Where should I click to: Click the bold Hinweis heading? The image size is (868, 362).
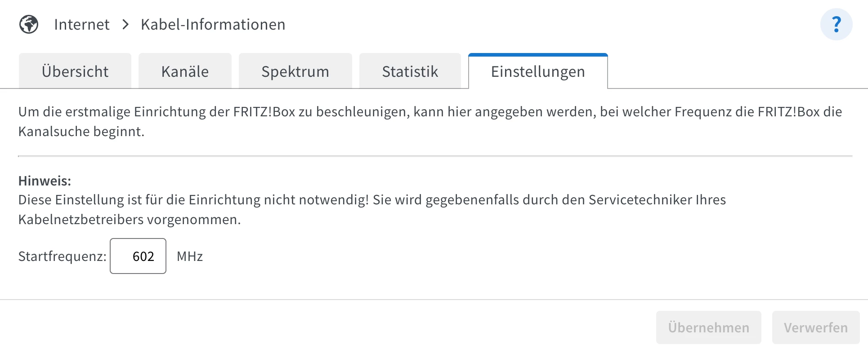point(45,181)
